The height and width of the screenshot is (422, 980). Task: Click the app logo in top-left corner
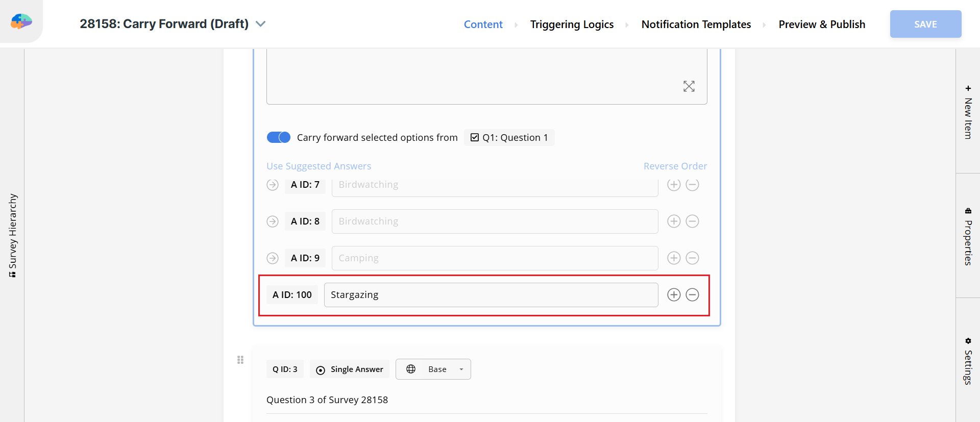(21, 21)
